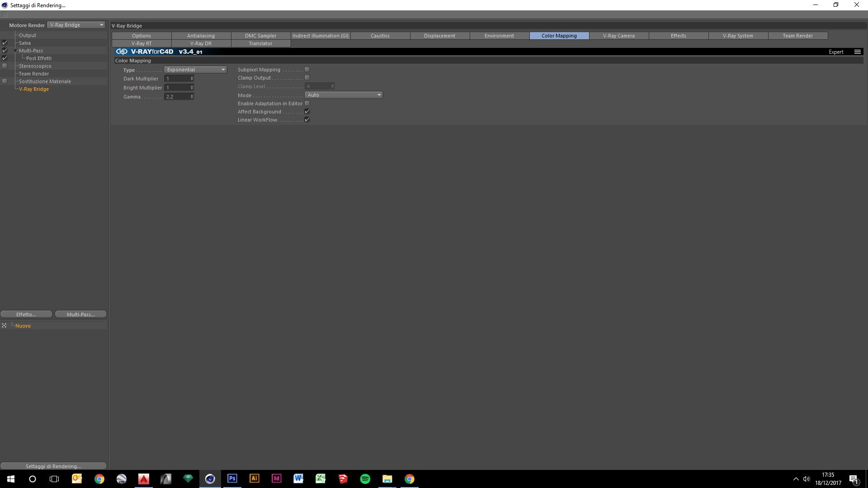Click the V-RAYforC4D logo icon
The image size is (868, 488).
(122, 52)
